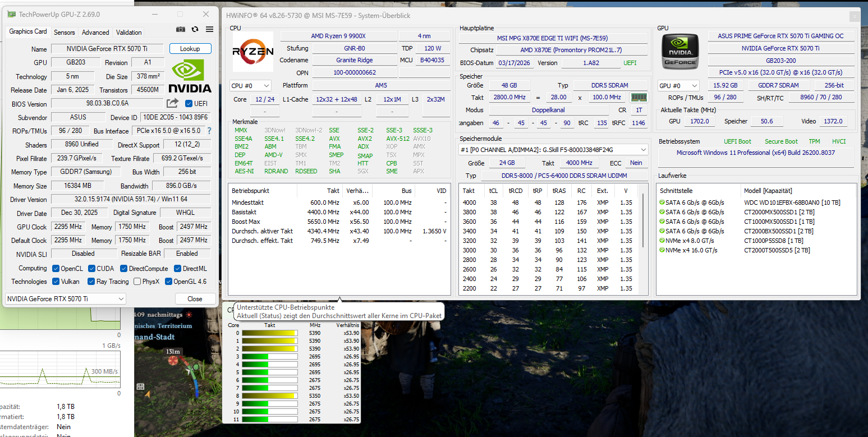This screenshot has width=868, height=437.
Task: Open the CPU #0 dropdown in HWiNFO
Action: tap(250, 86)
